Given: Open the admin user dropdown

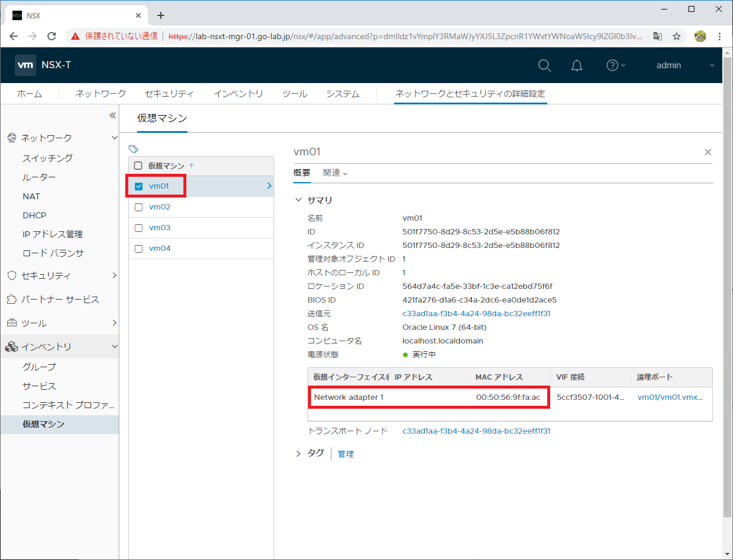Looking at the screenshot, I should tap(686, 65).
